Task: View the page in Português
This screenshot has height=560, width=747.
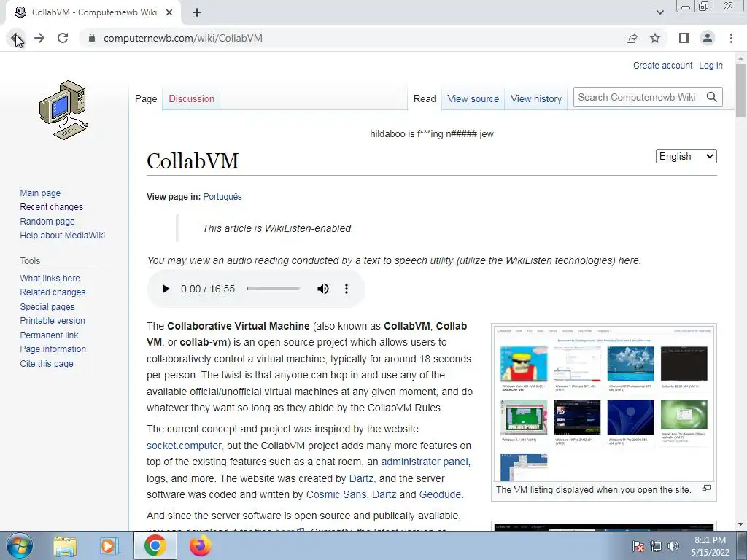Action: pos(222,197)
